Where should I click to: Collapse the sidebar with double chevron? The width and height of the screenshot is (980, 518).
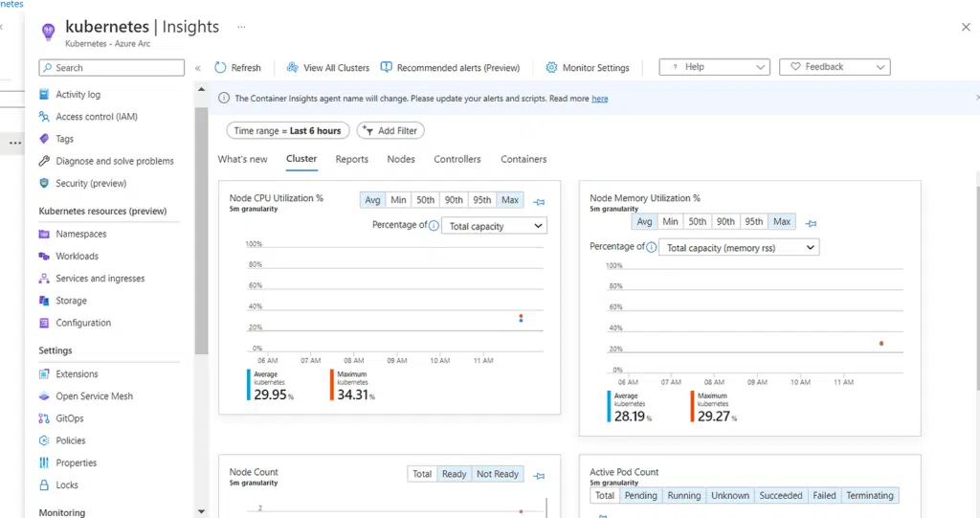(x=197, y=68)
